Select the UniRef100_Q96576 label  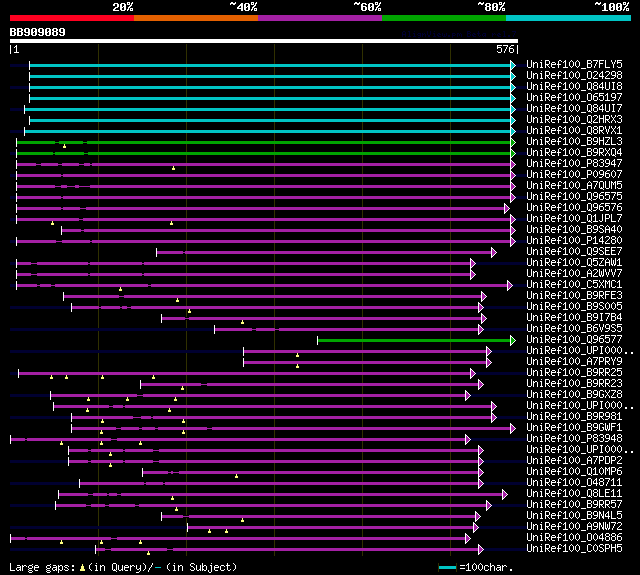(574, 208)
